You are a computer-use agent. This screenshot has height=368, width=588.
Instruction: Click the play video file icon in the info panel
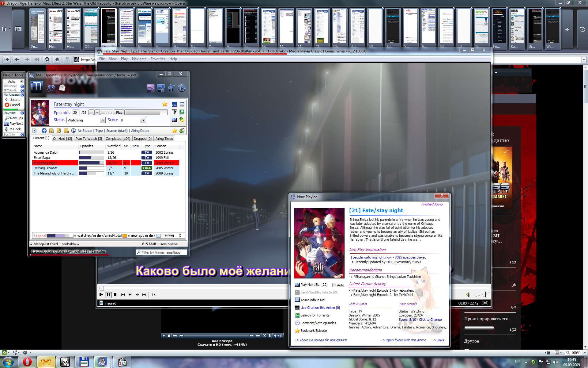click(x=174, y=120)
